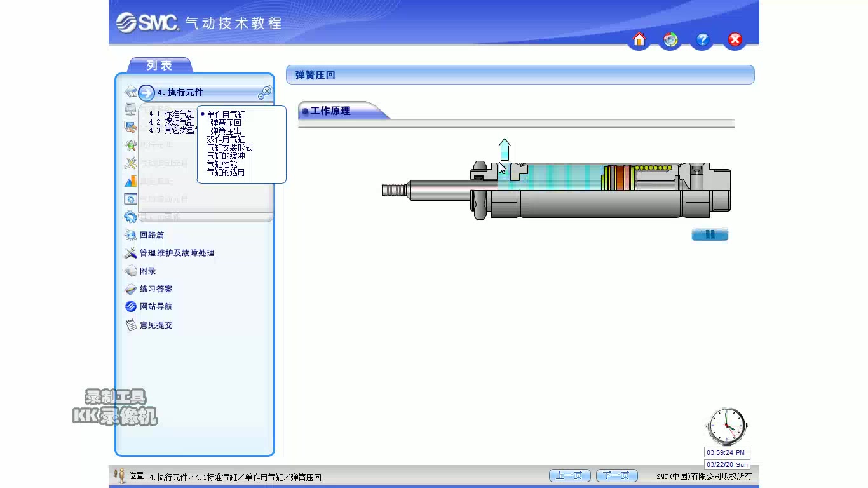Select 气缸安装形式 in the popup list

click(229, 147)
